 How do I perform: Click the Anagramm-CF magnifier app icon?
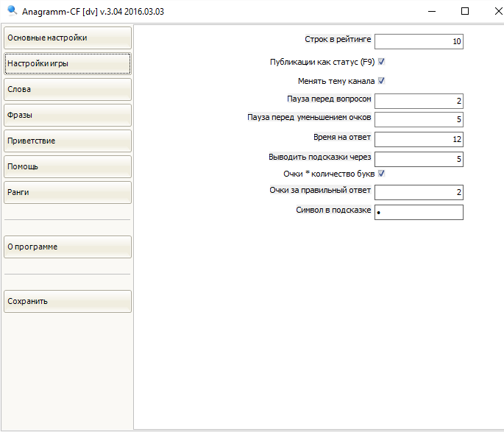coord(11,11)
